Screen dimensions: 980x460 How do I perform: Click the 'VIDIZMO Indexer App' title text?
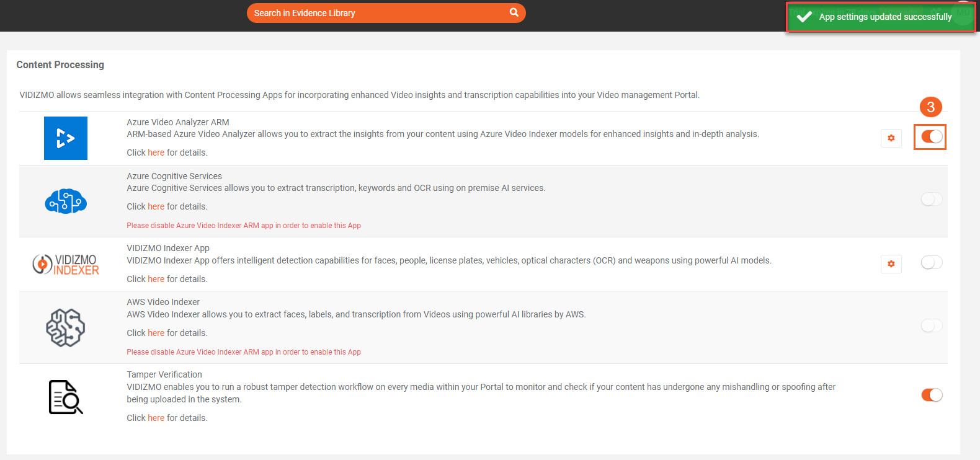coord(168,248)
